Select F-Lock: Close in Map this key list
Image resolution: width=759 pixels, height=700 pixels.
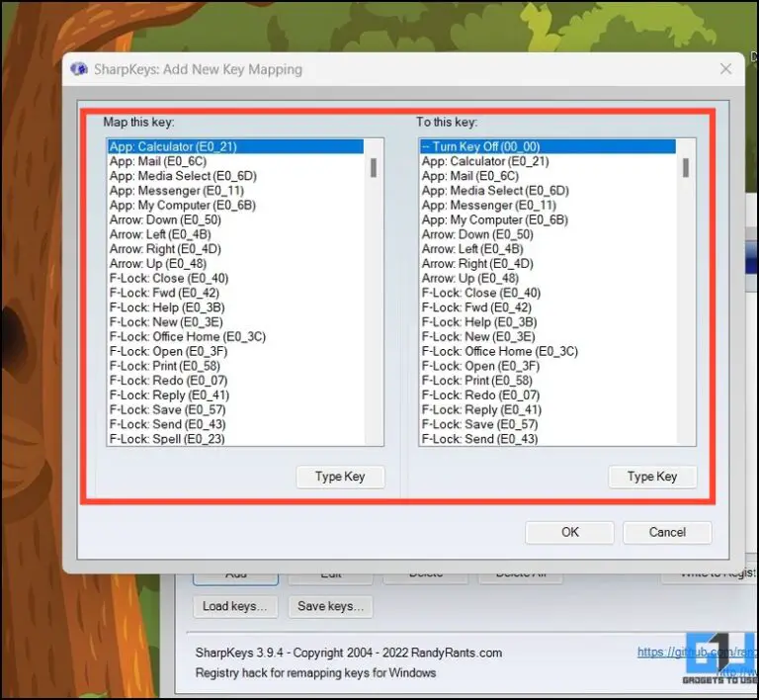236,279
